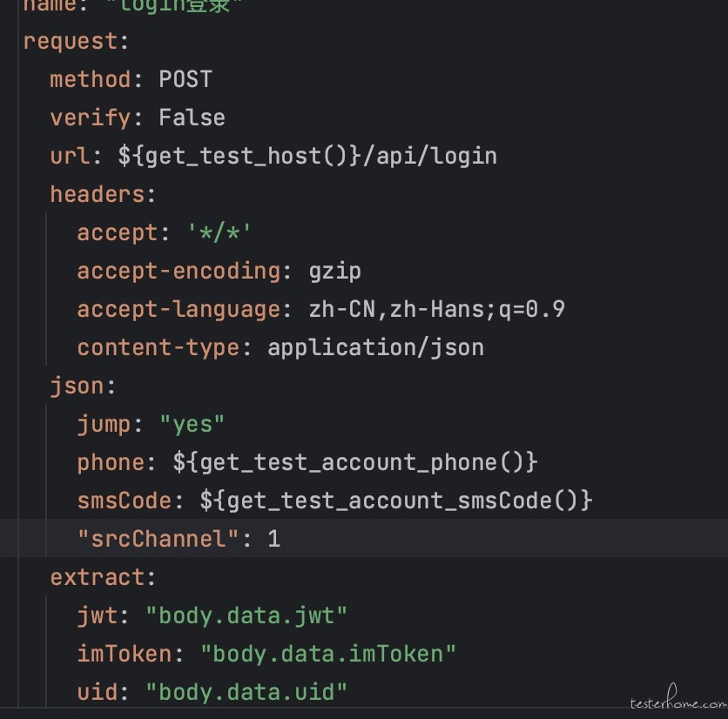Click the POST method value
Screen dimensions: 728x719
pos(185,79)
